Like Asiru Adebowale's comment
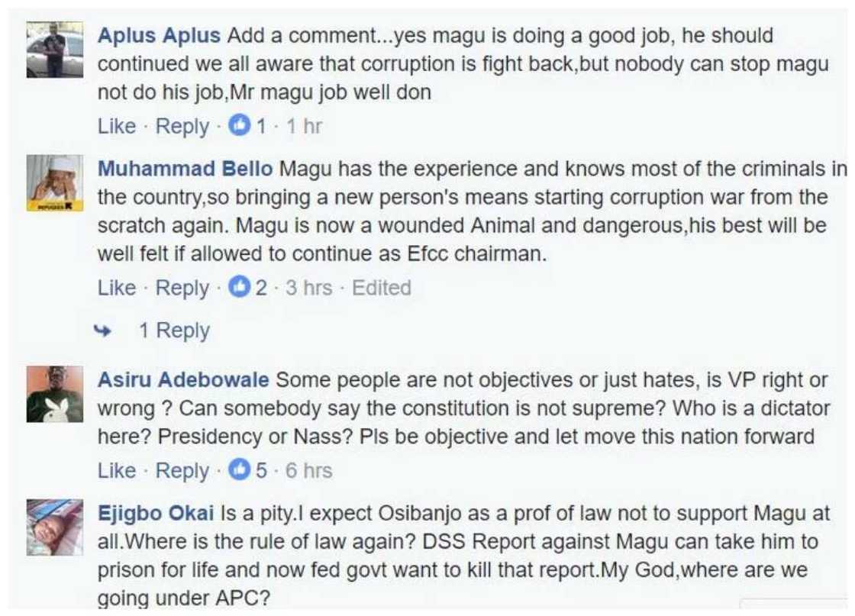This screenshot has height=616, width=855. click(x=117, y=471)
